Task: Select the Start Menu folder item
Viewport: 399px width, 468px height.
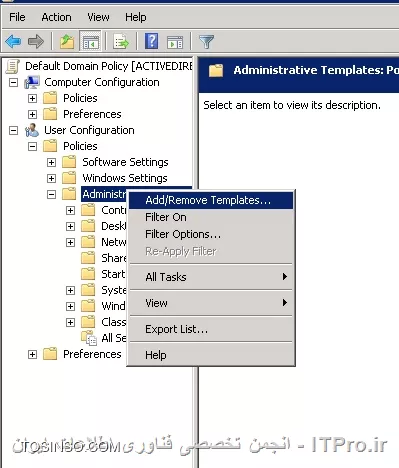Action: [114, 274]
